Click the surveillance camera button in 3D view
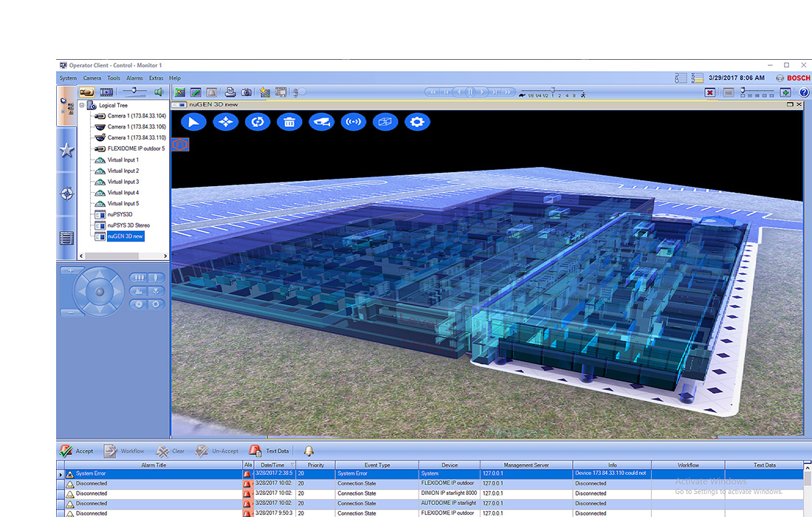Viewport: 812px width, 517px height. [x=322, y=123]
